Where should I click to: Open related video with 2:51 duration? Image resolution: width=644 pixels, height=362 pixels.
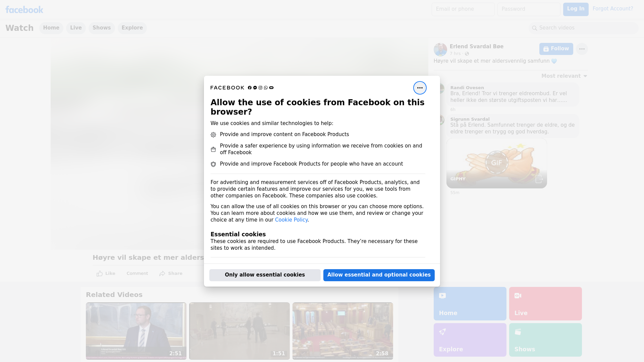coord(136,331)
